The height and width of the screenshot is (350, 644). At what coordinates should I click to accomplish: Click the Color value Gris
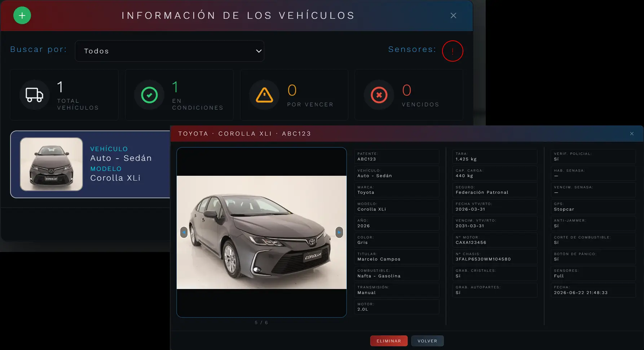(363, 243)
